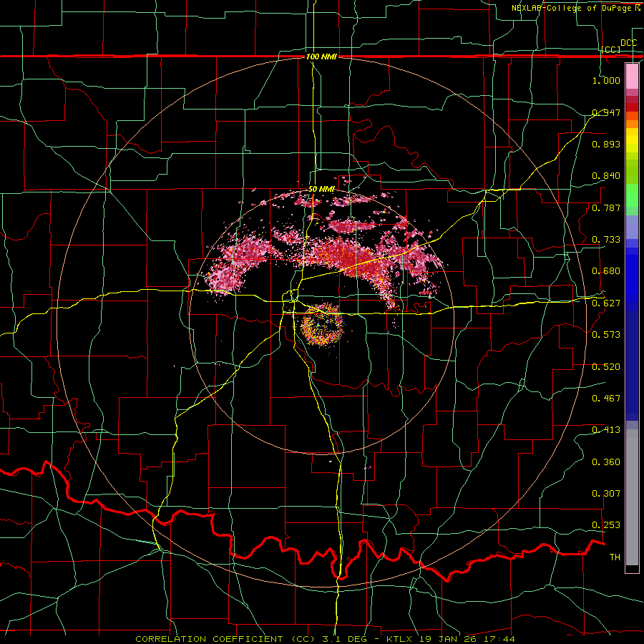Click the 0.680 legend value
Viewport: 644px width, 644px height.
click(x=606, y=271)
